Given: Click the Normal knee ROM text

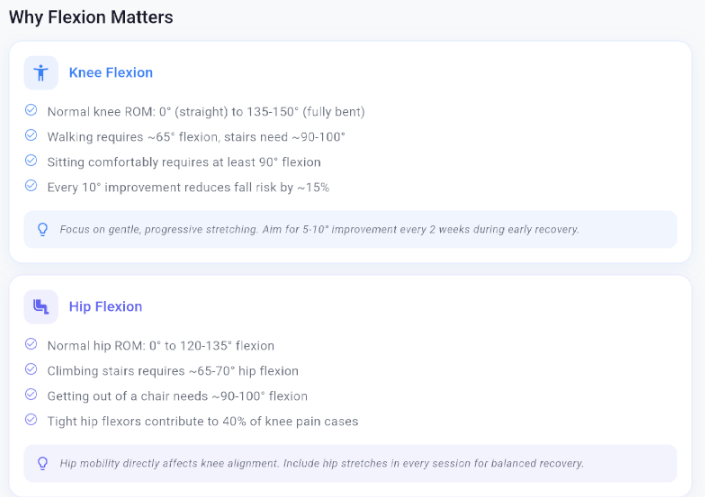Looking at the screenshot, I should coord(205,111).
